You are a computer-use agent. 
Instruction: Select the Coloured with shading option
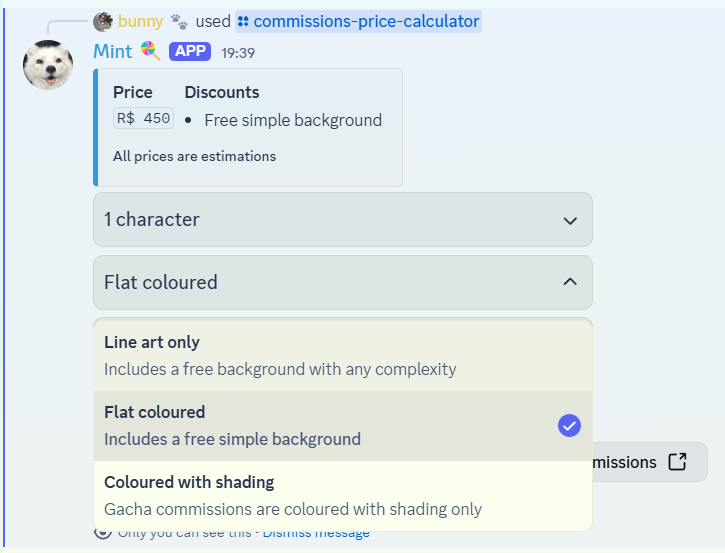coord(343,496)
